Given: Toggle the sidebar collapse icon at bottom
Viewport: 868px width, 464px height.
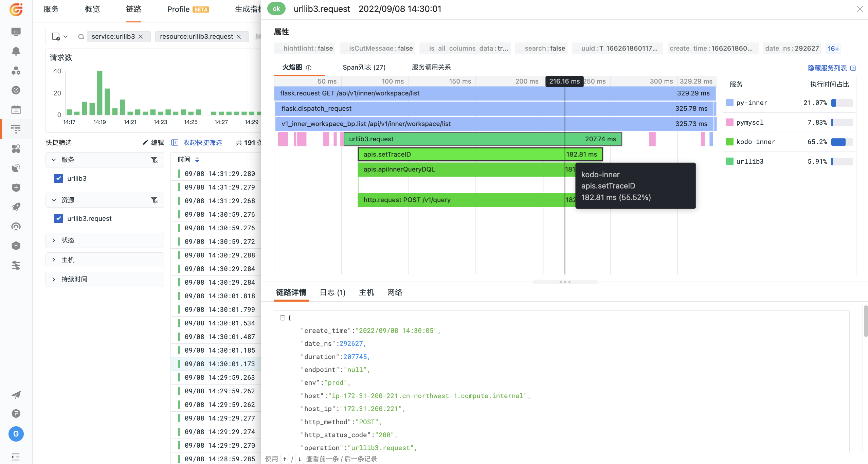Looking at the screenshot, I should click(16, 457).
